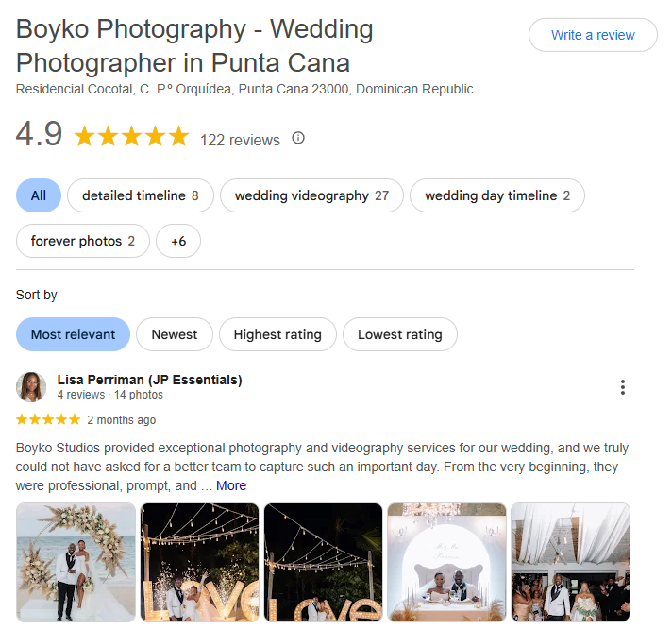Sort reviews by Lowest rating
The image size is (672, 629).
click(400, 334)
